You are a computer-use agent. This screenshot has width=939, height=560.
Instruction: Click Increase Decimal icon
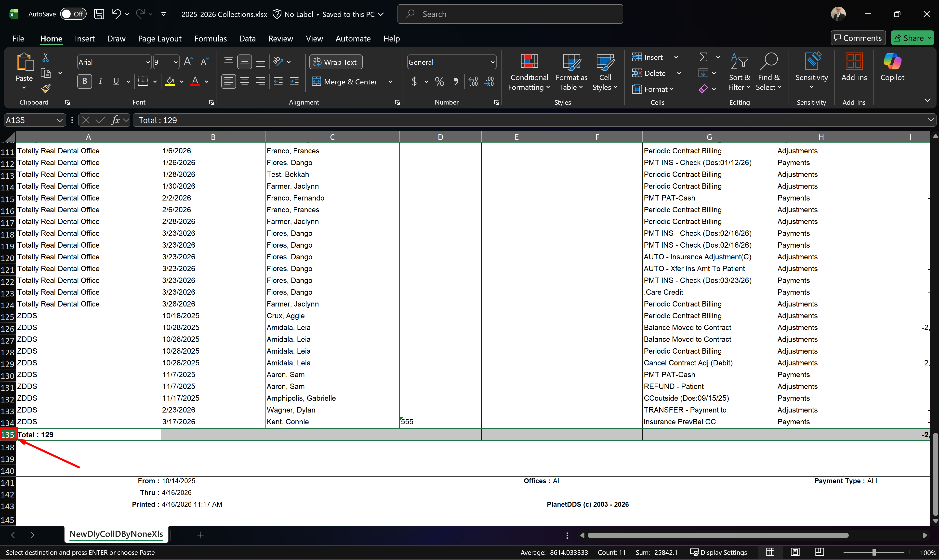coord(473,81)
